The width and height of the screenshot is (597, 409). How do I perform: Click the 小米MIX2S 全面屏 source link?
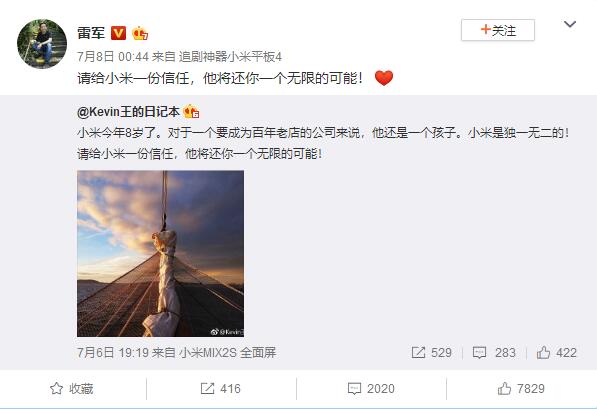click(227, 353)
